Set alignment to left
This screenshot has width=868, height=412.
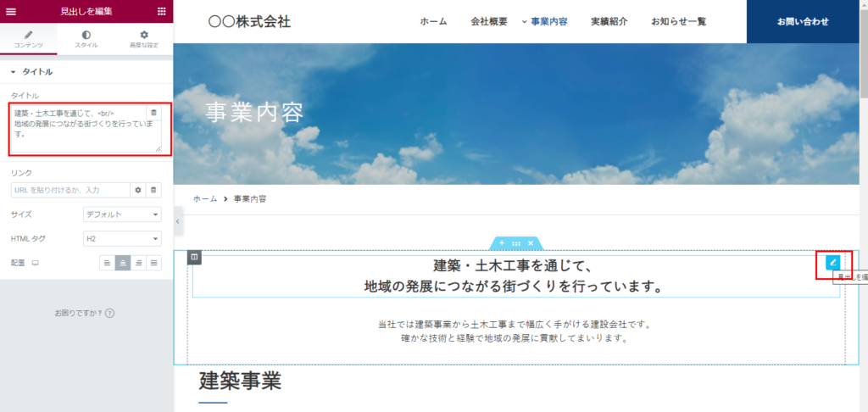pyautogui.click(x=107, y=263)
